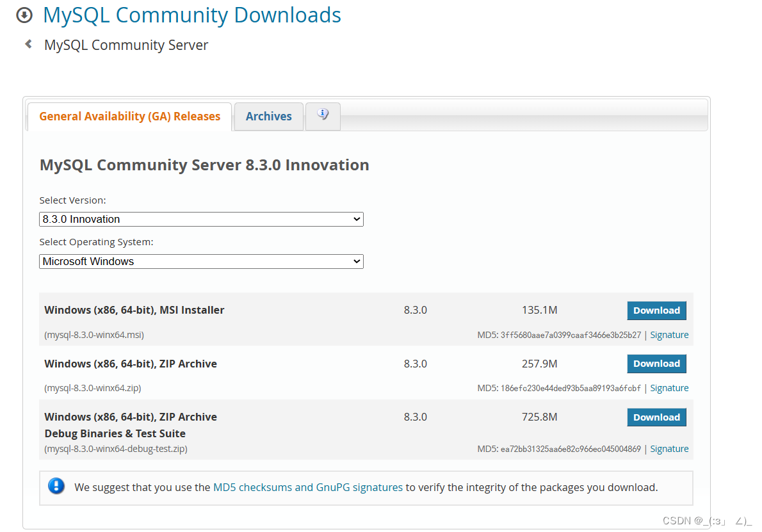Click the MD5 hash ea72bb31325aa6e82c966ec045004869
Viewport: 762px width, 532px height.
(571, 449)
